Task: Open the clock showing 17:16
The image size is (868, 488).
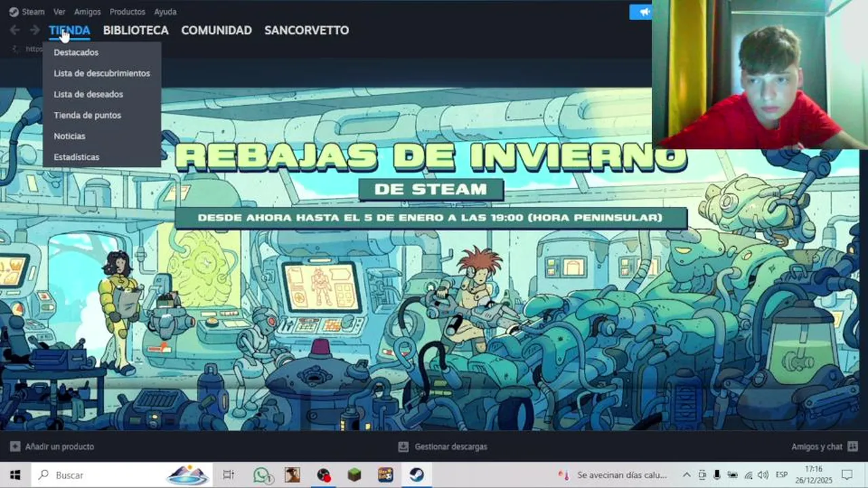Action: click(x=813, y=475)
